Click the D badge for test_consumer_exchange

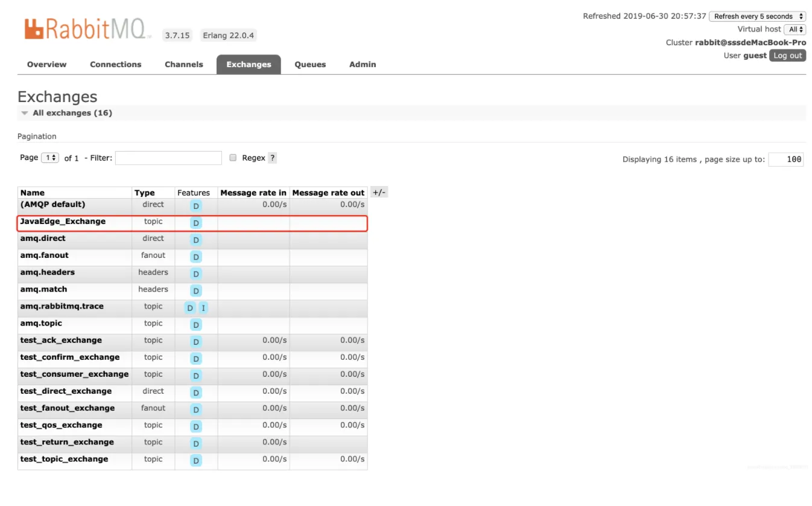(195, 376)
